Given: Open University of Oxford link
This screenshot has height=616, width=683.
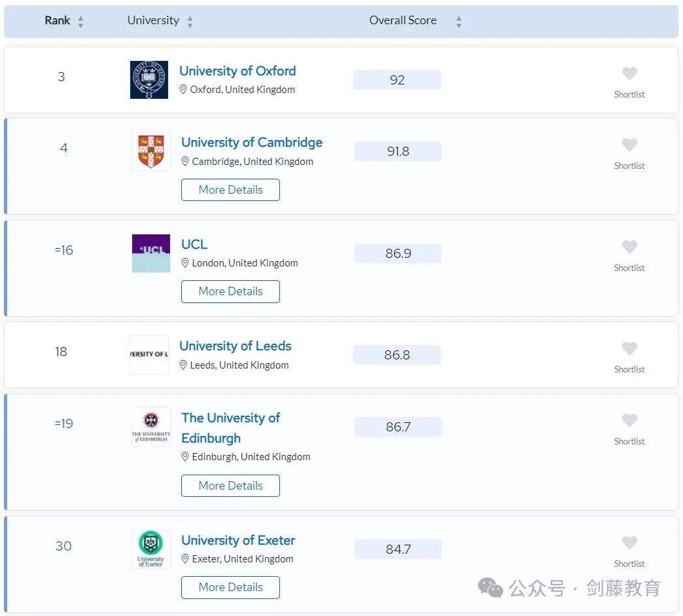Looking at the screenshot, I should (x=237, y=71).
